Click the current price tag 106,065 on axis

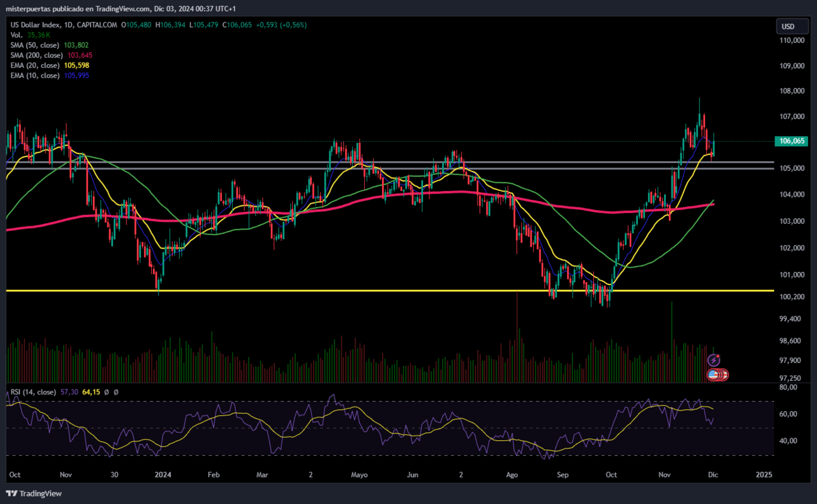coord(791,141)
